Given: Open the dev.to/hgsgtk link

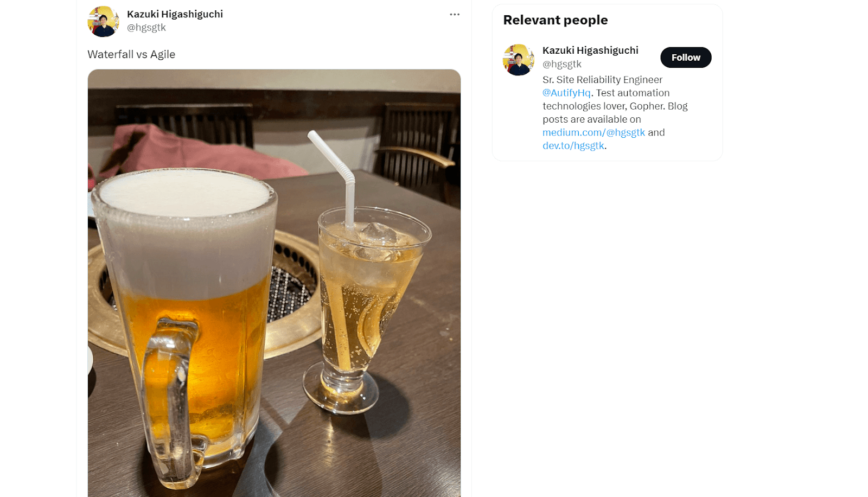Looking at the screenshot, I should coord(573,145).
